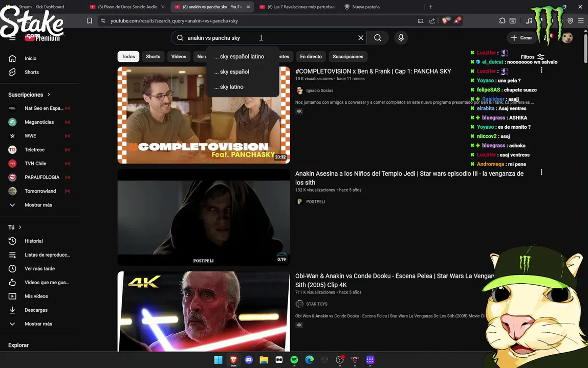Click the share page icon in address bar
This screenshot has width=588, height=368.
coord(432,21)
